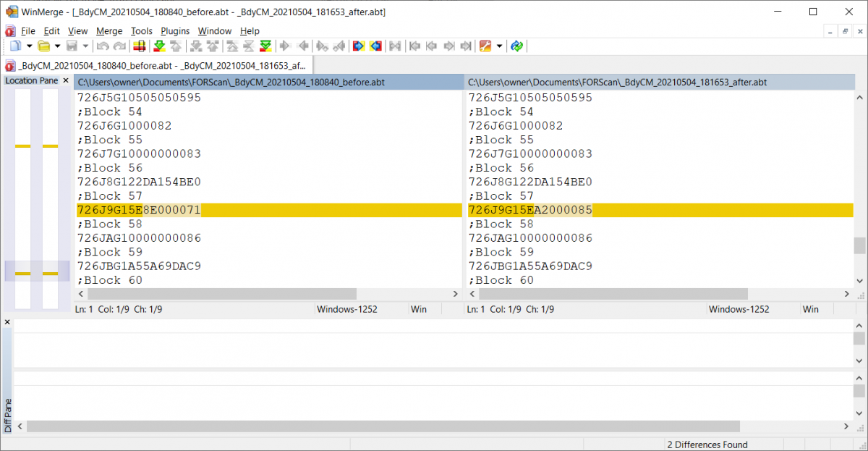This screenshot has width=868, height=451.
Task: Click the Options wrench toolbar icon
Action: click(485, 46)
